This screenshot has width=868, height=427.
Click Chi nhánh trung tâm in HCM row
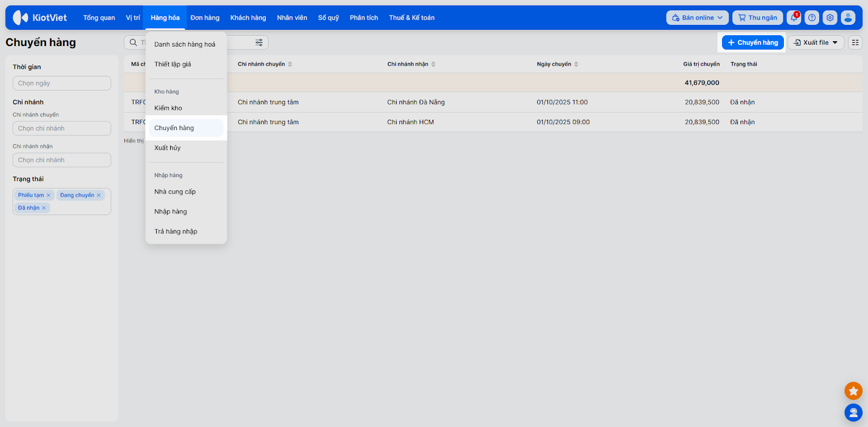coord(268,122)
